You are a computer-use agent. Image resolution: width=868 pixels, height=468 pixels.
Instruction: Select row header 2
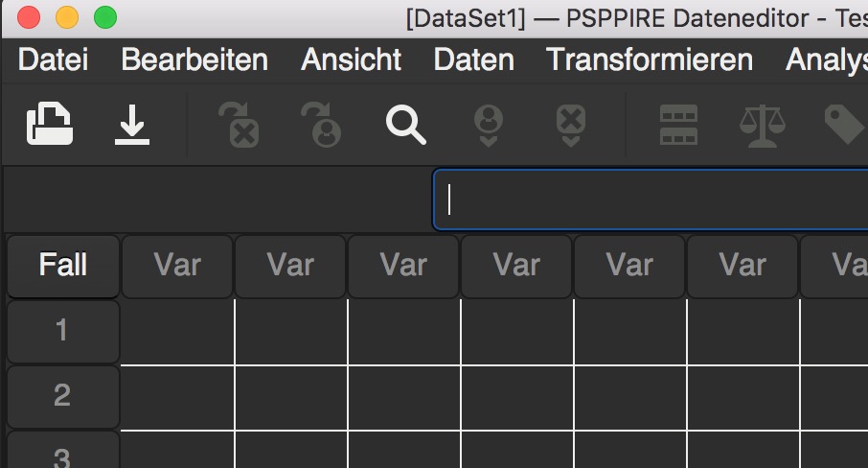pyautogui.click(x=63, y=397)
